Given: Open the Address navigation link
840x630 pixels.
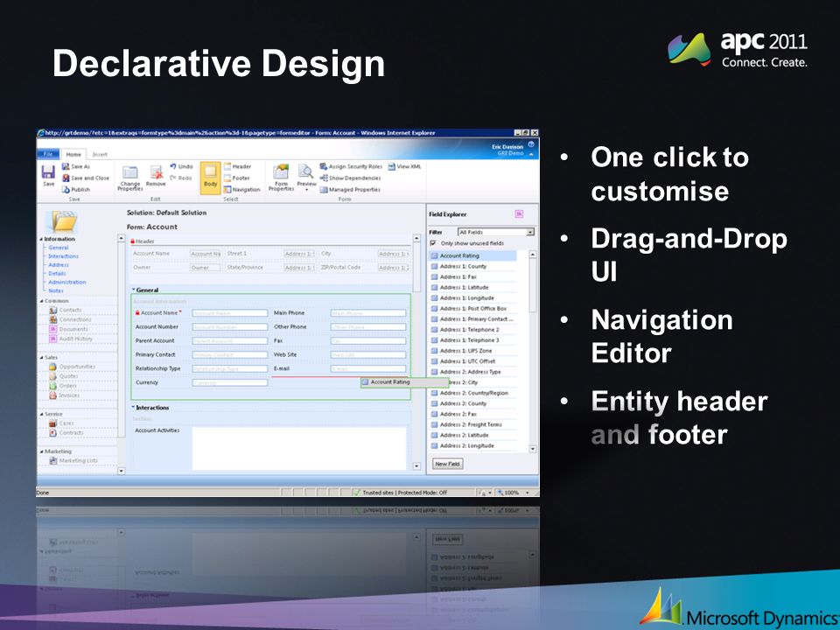Looking at the screenshot, I should 59,265.
